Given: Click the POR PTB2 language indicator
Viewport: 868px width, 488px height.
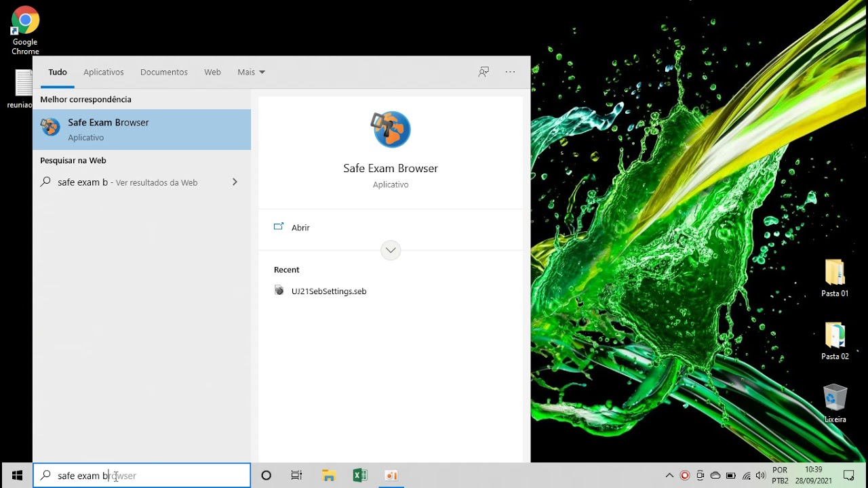Looking at the screenshot, I should pyautogui.click(x=780, y=475).
